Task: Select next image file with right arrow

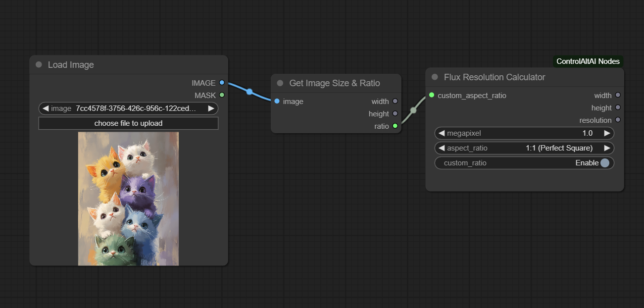Action: [211, 108]
